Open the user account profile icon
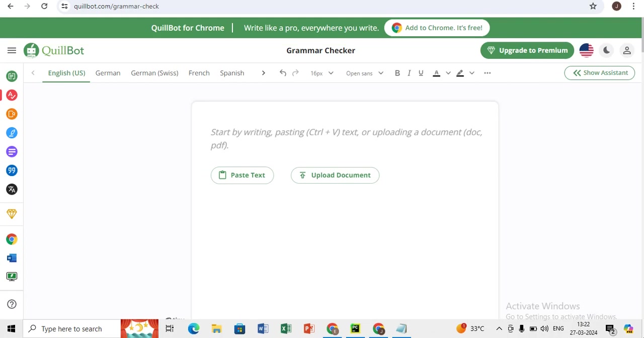This screenshot has width=644, height=338. (x=627, y=50)
